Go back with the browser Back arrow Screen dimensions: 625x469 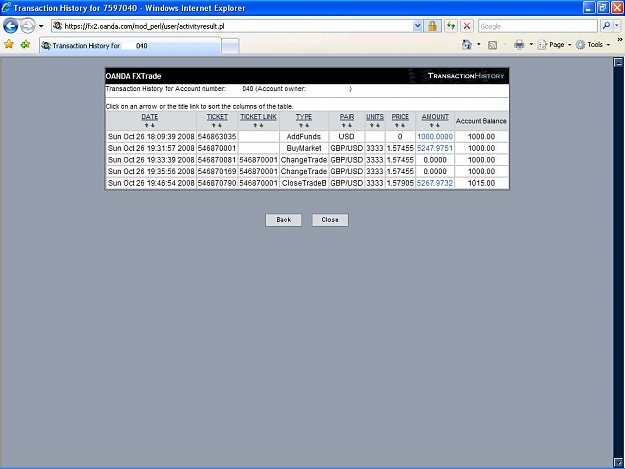click(x=11, y=26)
